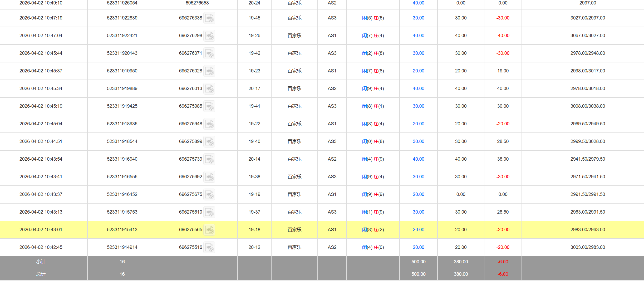Screen dimensions: 644x281
Task: Click replay icon beside round 696275739
Action: 210,159
